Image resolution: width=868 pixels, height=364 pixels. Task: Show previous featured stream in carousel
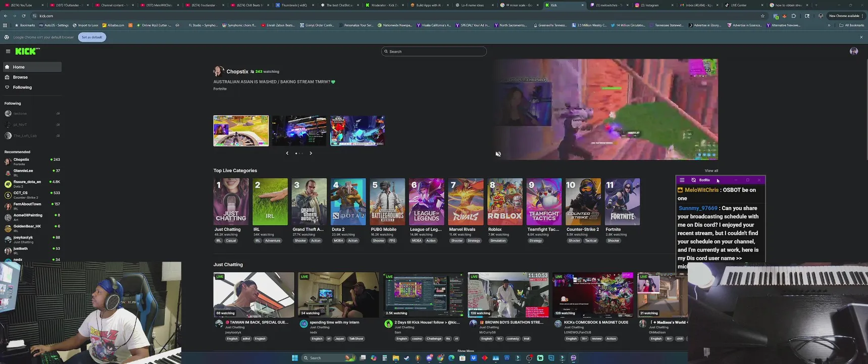click(287, 153)
